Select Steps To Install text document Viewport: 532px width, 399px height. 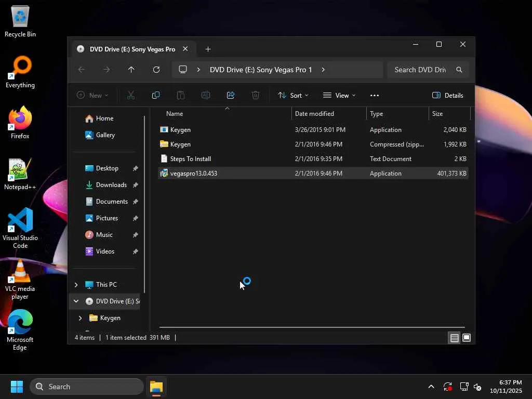click(x=313, y=159)
